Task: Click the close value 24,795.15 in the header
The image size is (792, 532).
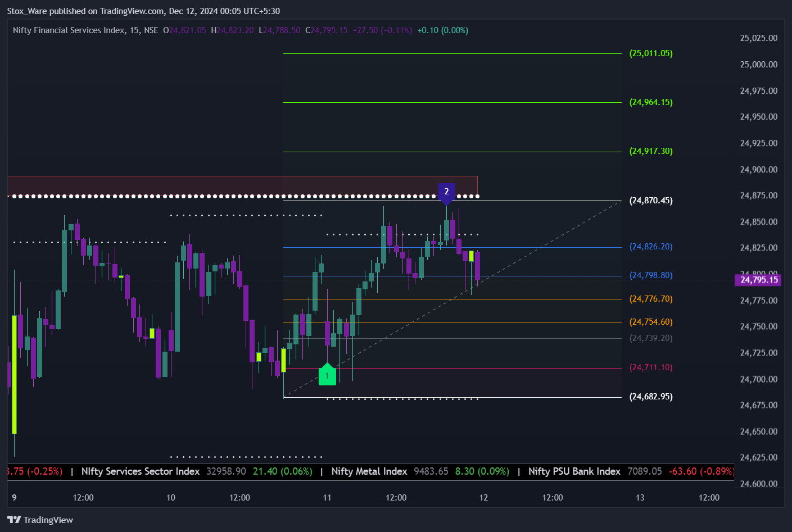Action: 329,30
